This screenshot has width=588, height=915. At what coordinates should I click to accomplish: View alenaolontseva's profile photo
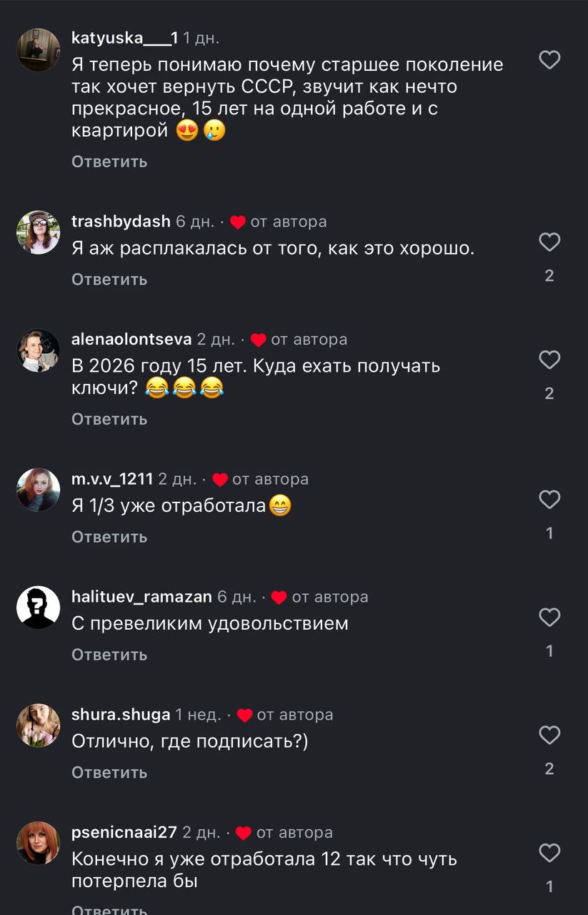click(38, 350)
